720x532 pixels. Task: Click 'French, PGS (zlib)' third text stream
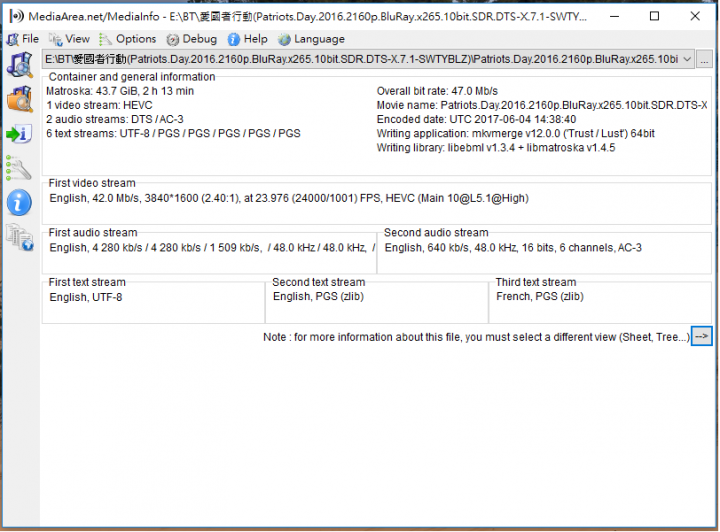coord(540,297)
